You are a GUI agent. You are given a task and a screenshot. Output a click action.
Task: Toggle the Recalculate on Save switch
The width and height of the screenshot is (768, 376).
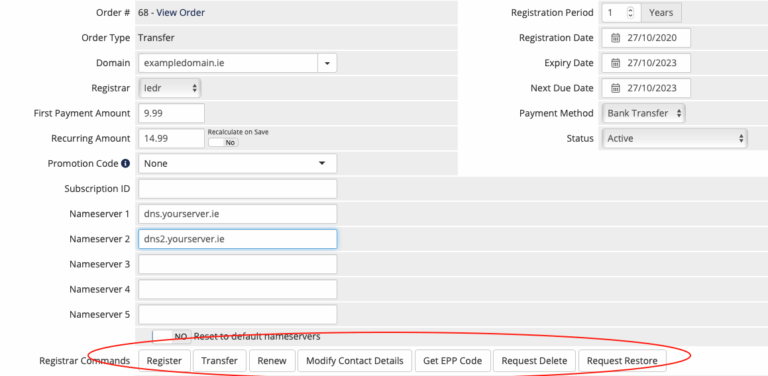(x=223, y=142)
